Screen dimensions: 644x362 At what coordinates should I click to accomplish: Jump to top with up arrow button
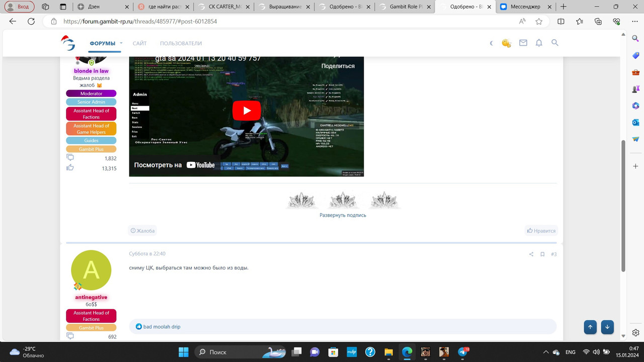tap(590, 327)
